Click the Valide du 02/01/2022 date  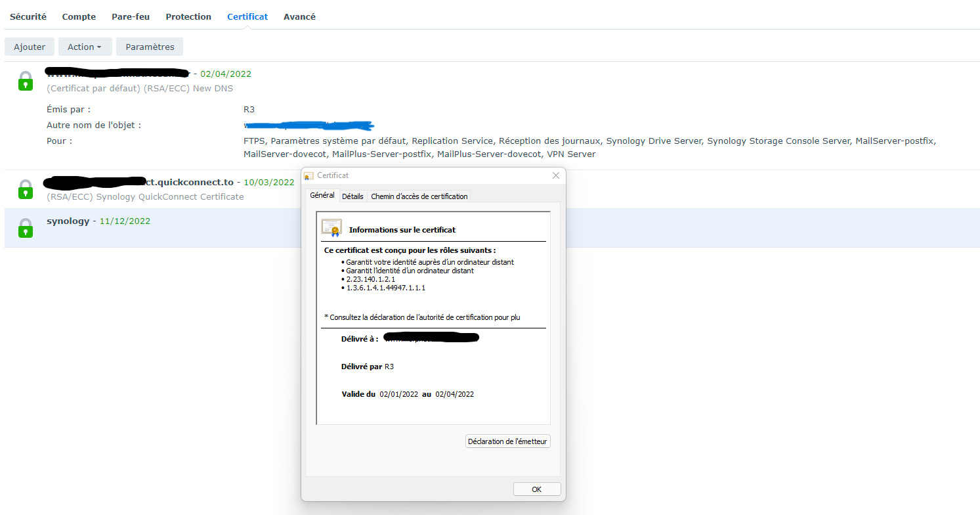398,395
